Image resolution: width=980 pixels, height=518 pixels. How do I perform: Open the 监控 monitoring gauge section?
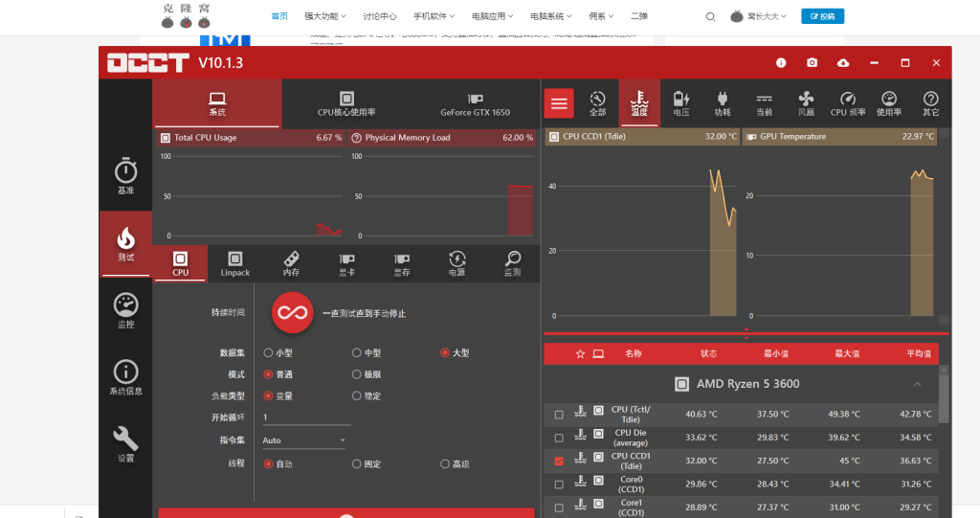125,310
